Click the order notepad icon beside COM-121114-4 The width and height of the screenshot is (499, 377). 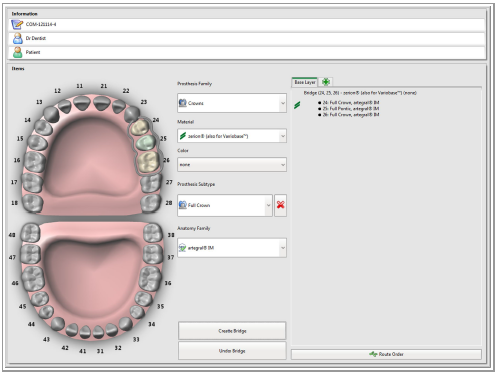tap(17, 24)
